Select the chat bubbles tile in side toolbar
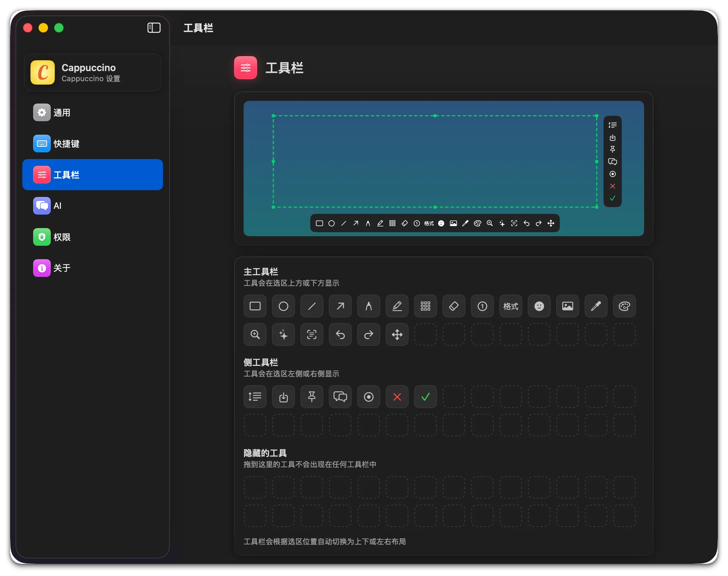 [x=340, y=397]
